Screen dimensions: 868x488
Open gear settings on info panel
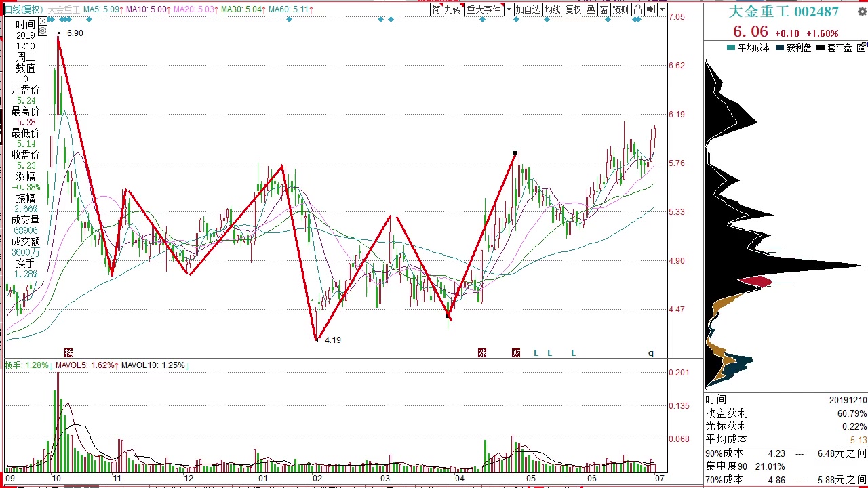click(43, 31)
